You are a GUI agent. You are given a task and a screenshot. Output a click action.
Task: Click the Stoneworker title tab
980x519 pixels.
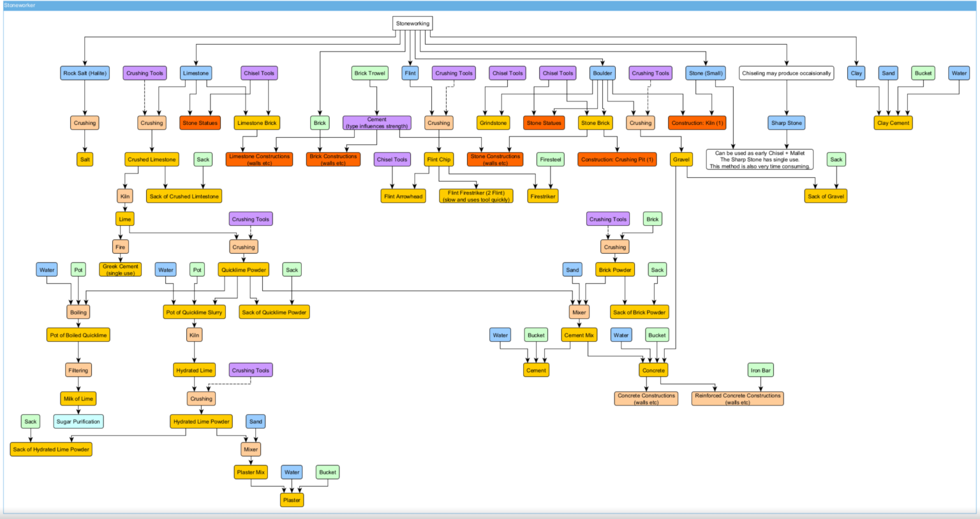20,5
